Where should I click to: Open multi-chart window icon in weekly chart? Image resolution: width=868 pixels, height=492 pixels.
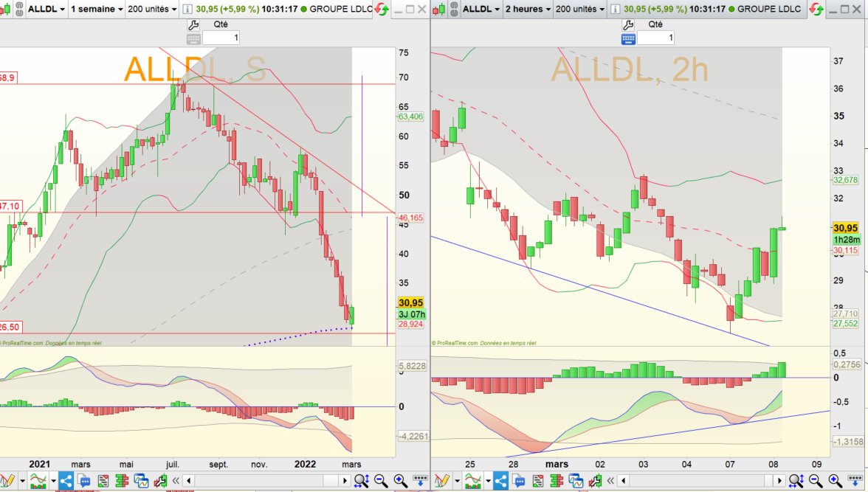click(x=141, y=480)
